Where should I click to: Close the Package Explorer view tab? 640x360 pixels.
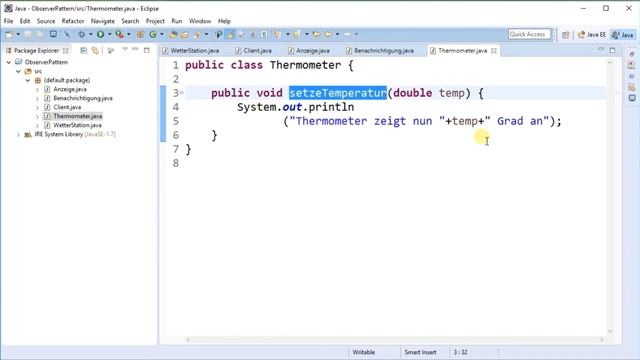click(65, 51)
